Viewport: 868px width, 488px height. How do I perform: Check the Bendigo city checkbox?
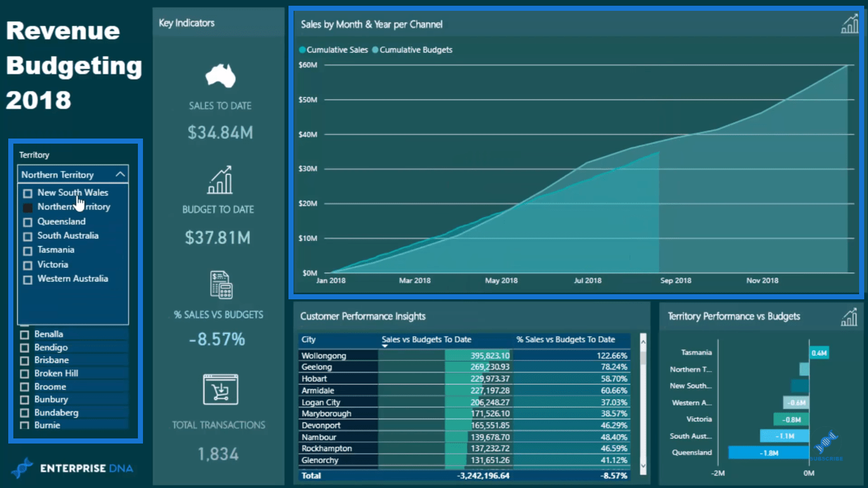(25, 348)
